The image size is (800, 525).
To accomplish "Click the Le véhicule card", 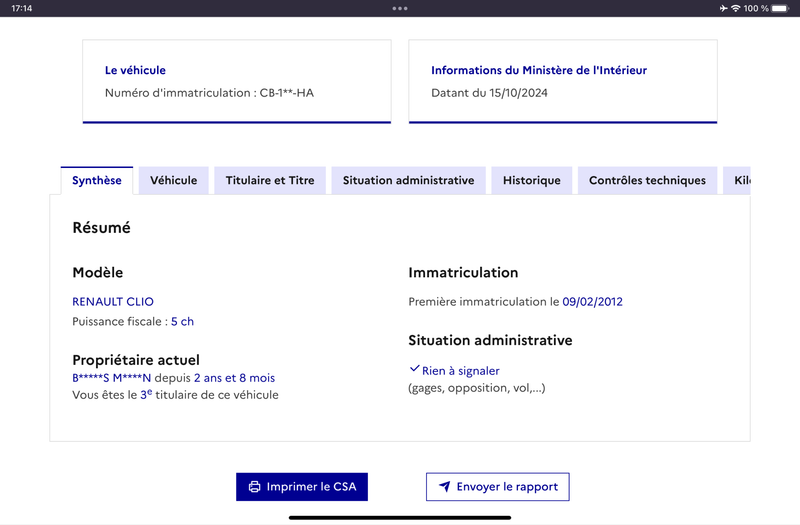I will 237,82.
